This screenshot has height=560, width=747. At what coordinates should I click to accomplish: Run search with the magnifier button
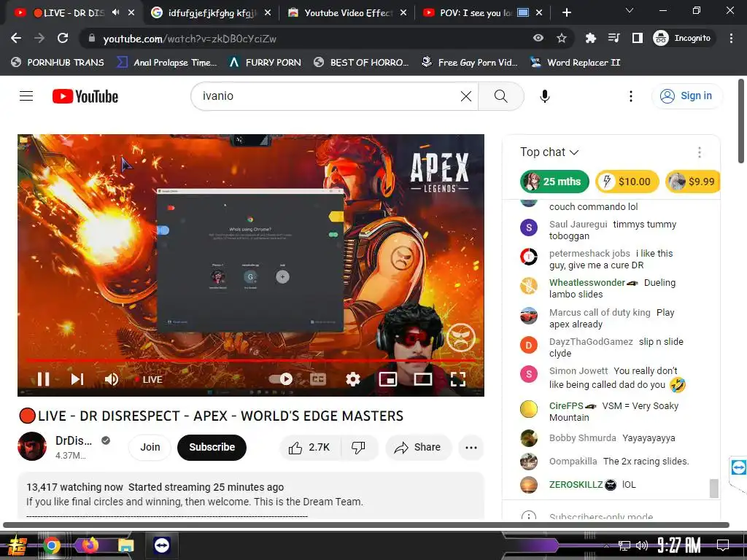tap(500, 96)
